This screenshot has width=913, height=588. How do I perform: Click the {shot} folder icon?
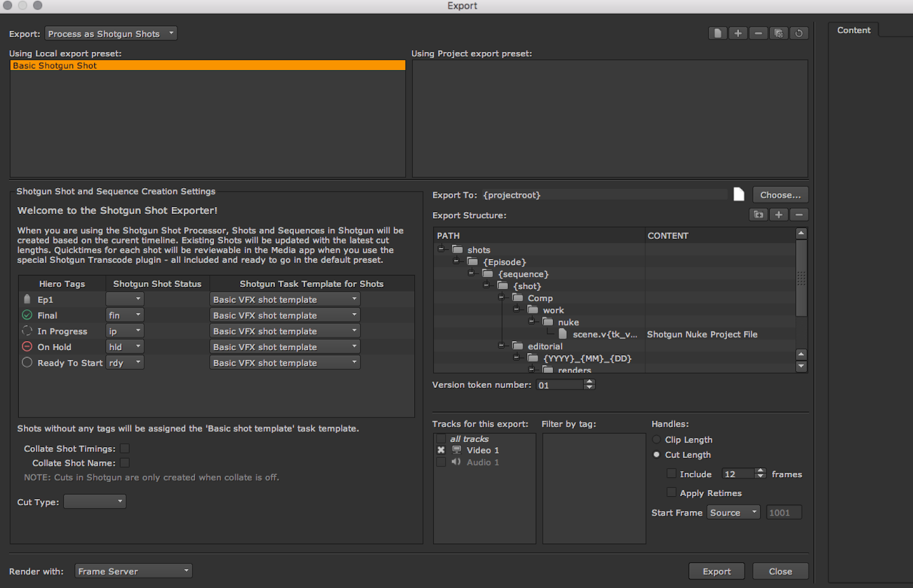pos(503,285)
